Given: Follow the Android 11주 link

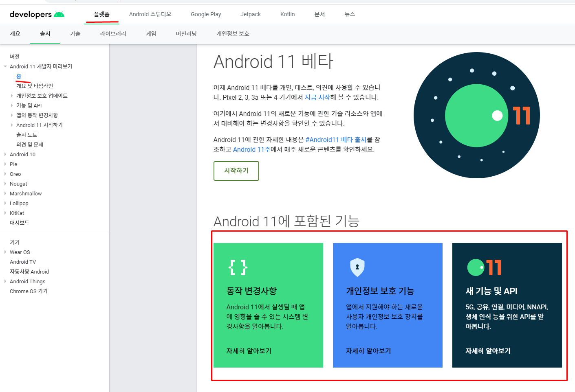Looking at the screenshot, I should (252, 149).
